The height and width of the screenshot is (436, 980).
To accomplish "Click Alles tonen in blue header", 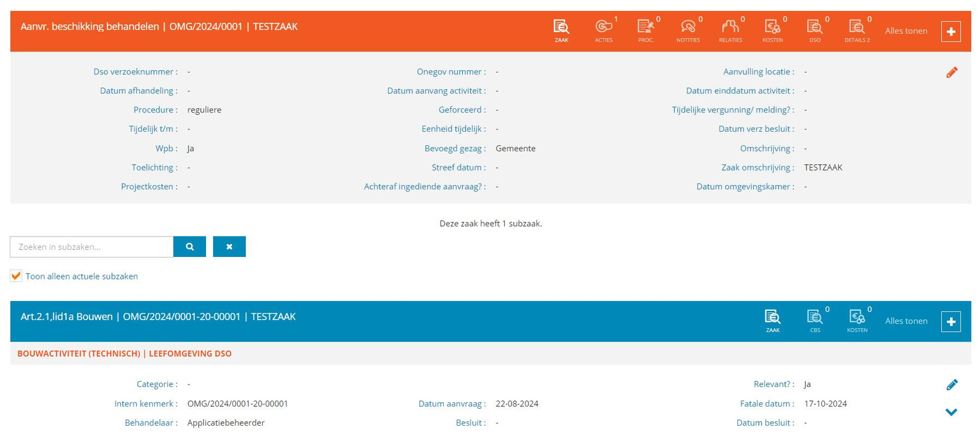I will tap(906, 321).
